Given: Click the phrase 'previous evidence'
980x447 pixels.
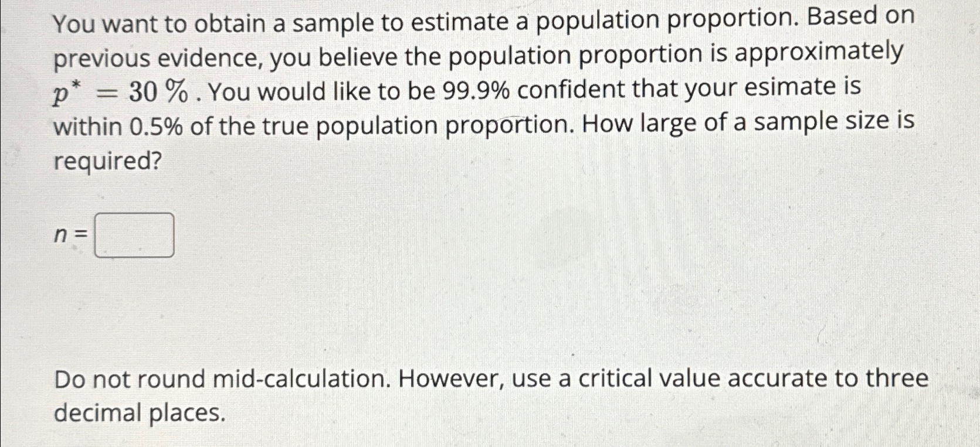Looking at the screenshot, I should click(x=158, y=55).
